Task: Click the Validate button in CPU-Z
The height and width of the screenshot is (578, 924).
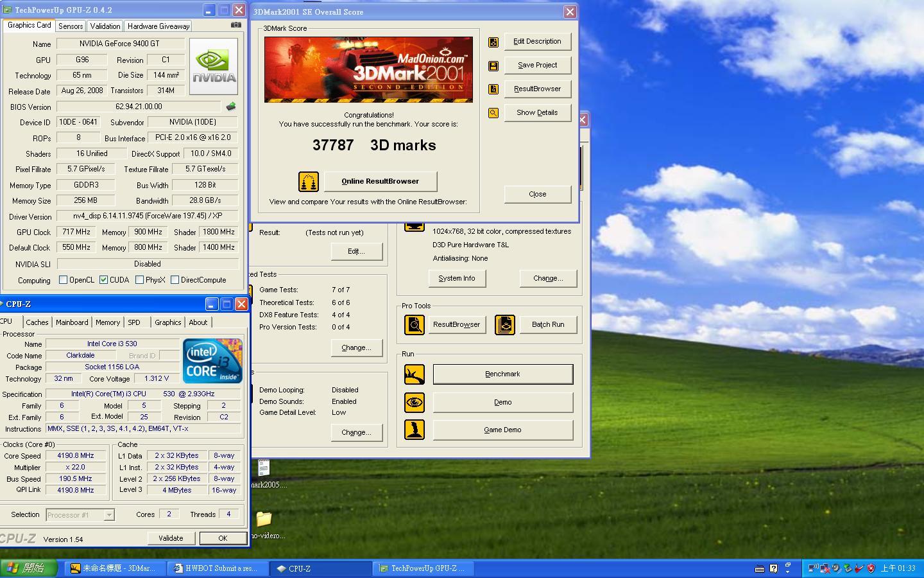Action: point(171,539)
